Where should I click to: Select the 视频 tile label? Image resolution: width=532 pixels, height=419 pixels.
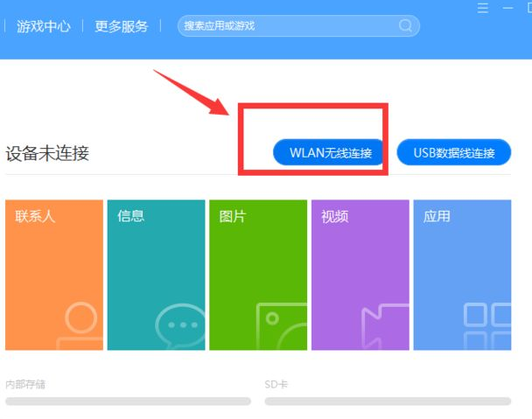335,216
